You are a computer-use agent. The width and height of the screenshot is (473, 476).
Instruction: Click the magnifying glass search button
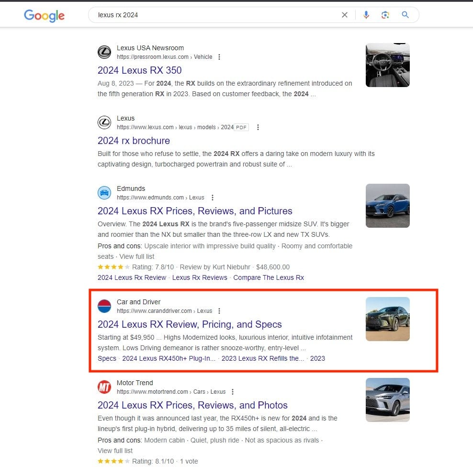tap(405, 15)
